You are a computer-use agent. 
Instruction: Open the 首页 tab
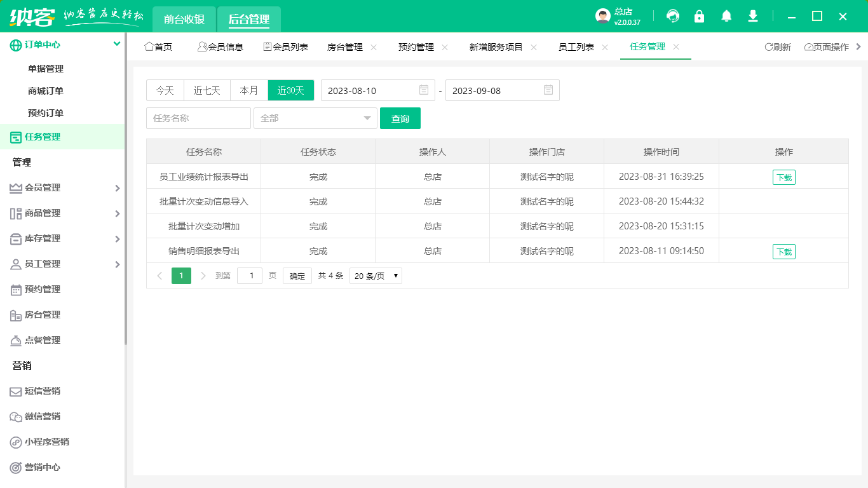coord(158,47)
